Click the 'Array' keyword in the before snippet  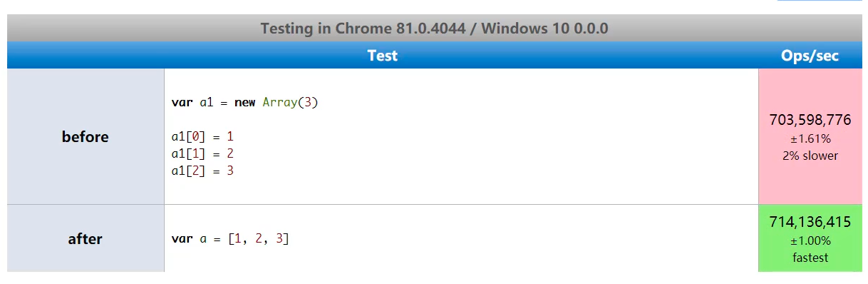(x=279, y=102)
